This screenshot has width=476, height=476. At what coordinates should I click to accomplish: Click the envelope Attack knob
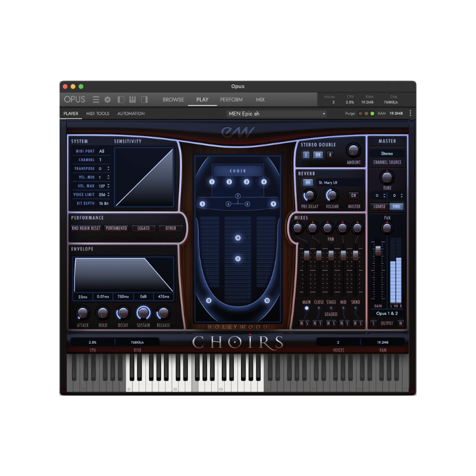pos(83,313)
